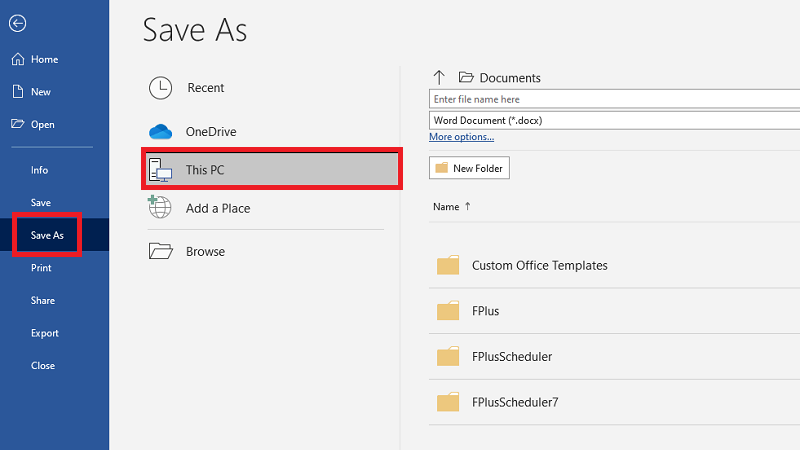Screen dimensions: 800x450
Task: Select Print in the sidebar
Action: (x=41, y=268)
